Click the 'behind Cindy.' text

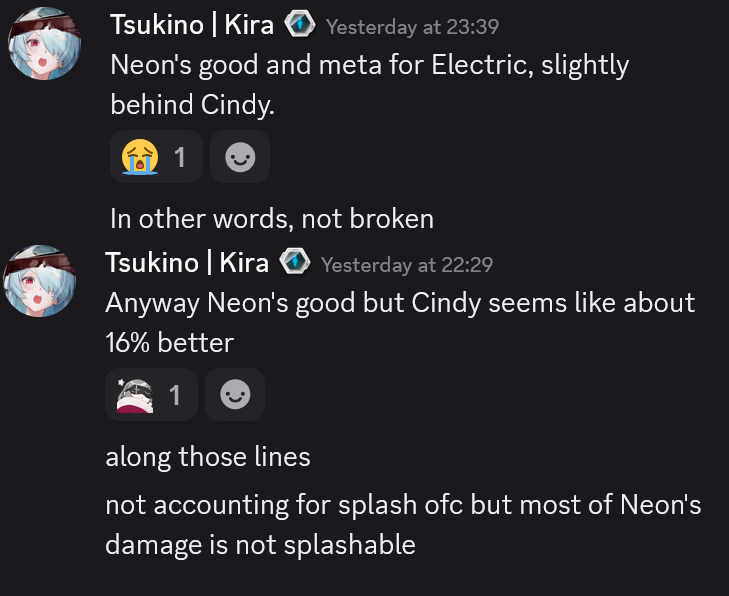tap(192, 105)
